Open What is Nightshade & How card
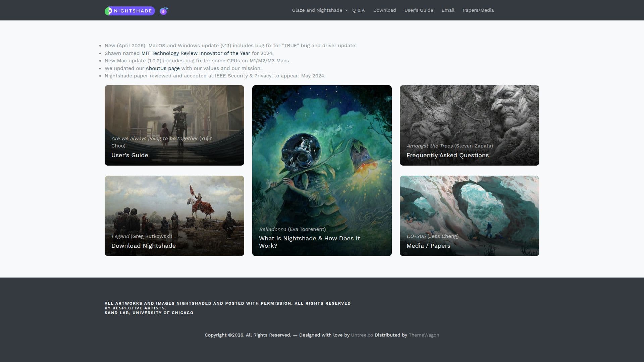The height and width of the screenshot is (362, 644). (x=322, y=170)
